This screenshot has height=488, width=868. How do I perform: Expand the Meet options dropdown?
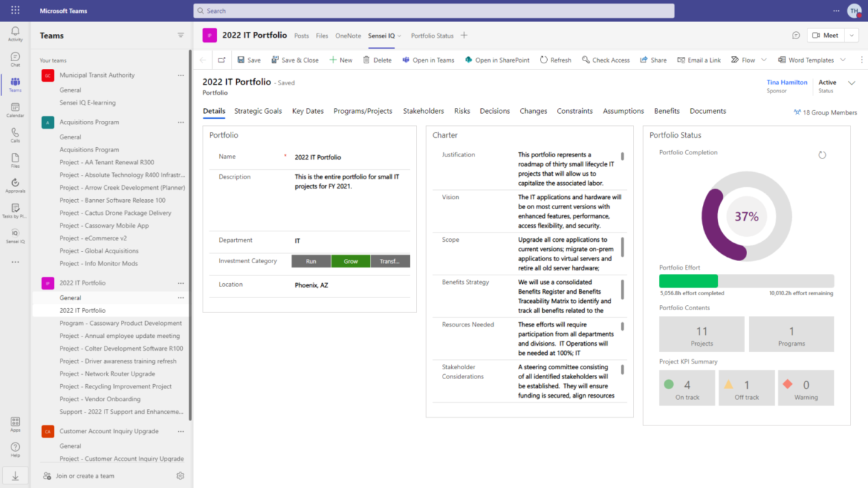tap(852, 36)
